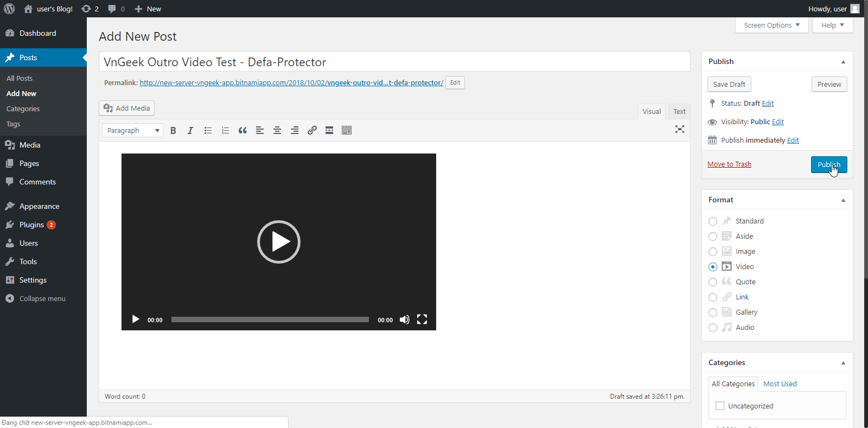Toggle bold formatting in editor toolbar

pyautogui.click(x=173, y=130)
